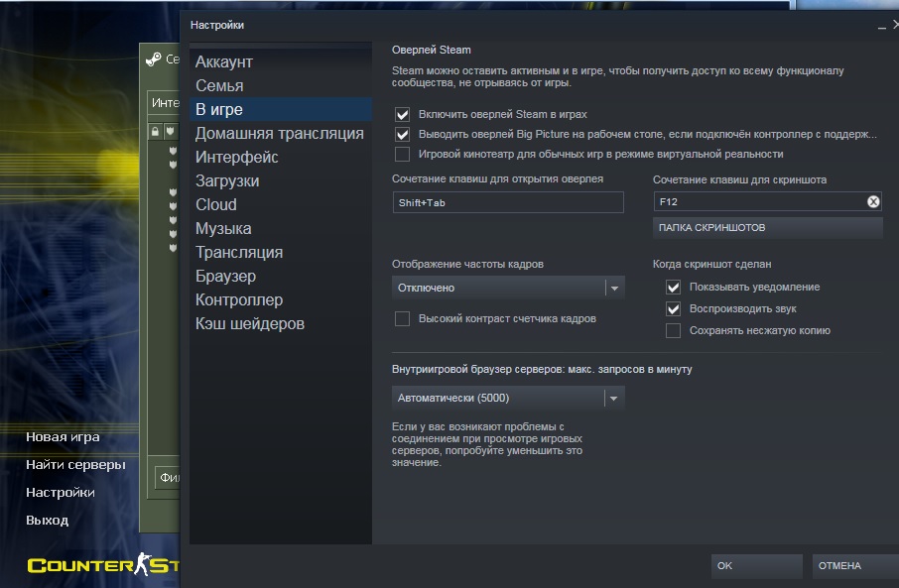Open the frame rate display dropdown 'Отключено'
The image size is (899, 588).
tap(508, 288)
